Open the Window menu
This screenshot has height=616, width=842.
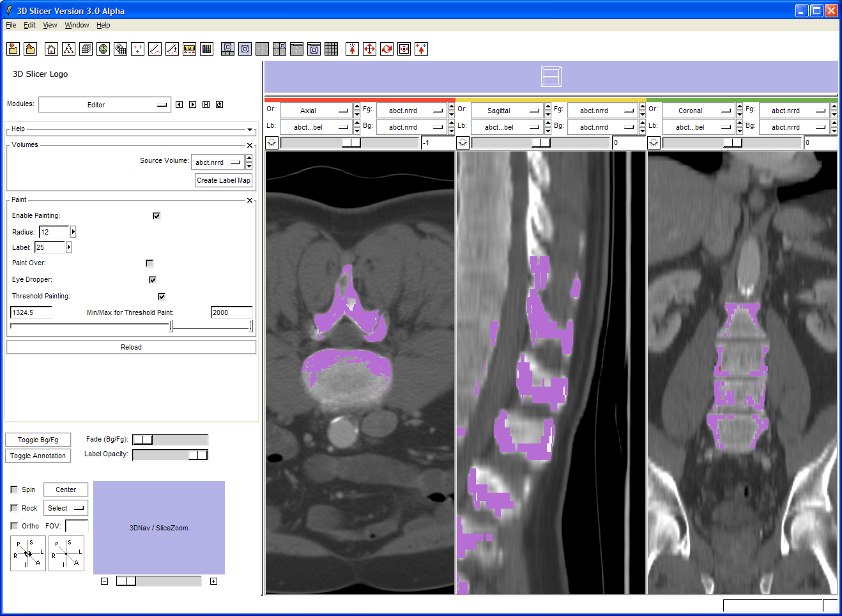coord(77,25)
